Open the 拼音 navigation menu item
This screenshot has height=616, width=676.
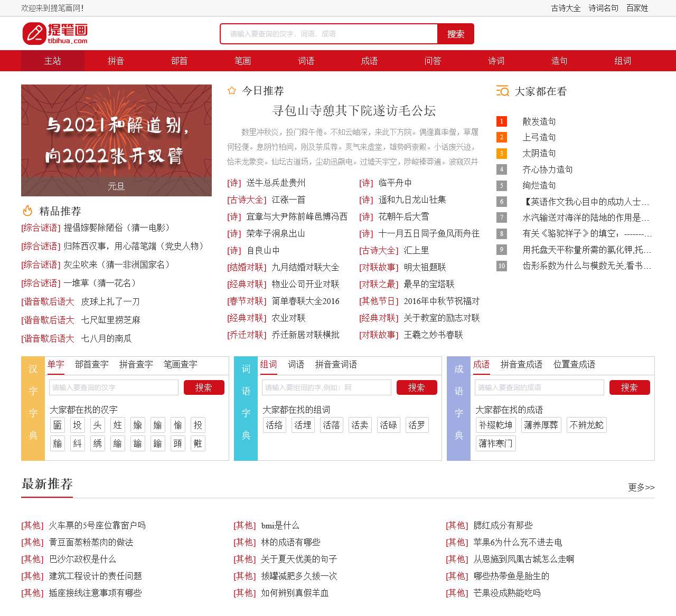coord(116,61)
